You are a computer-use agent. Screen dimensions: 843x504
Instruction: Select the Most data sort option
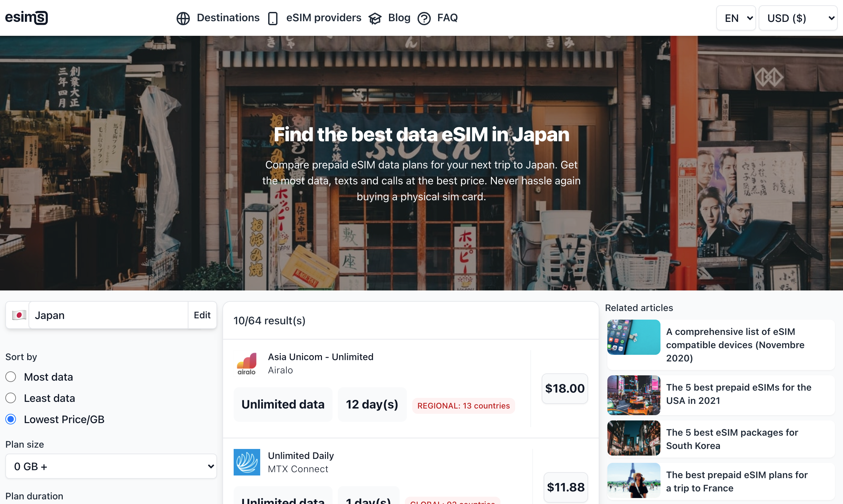coord(11,377)
